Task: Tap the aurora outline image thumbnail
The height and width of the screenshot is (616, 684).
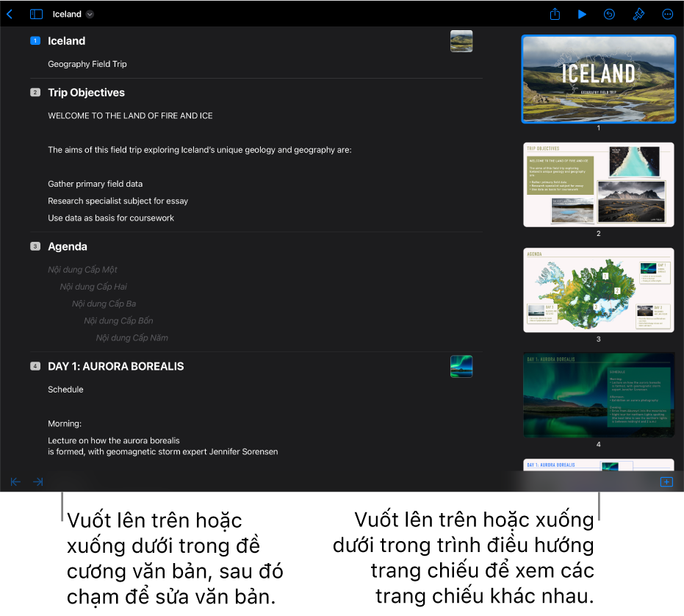Action: point(461,366)
